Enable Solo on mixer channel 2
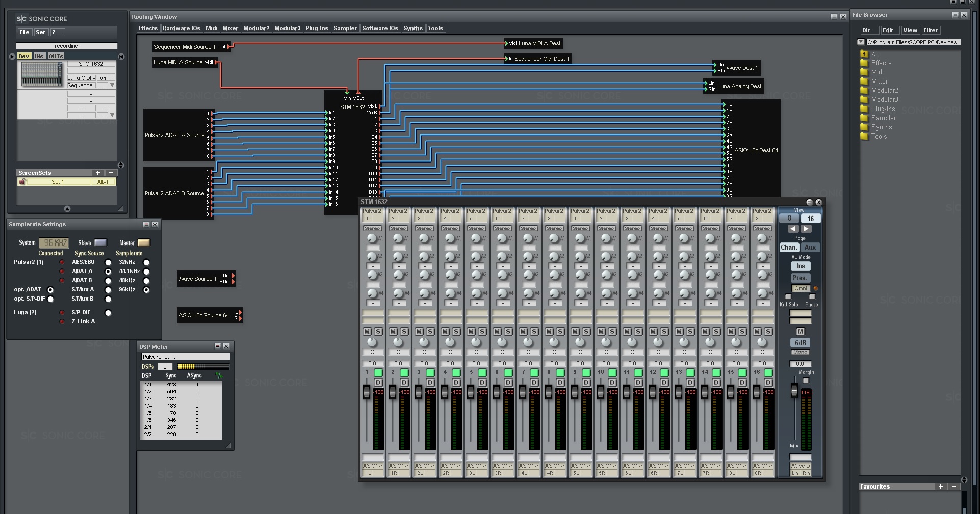The width and height of the screenshot is (980, 514). 403,332
